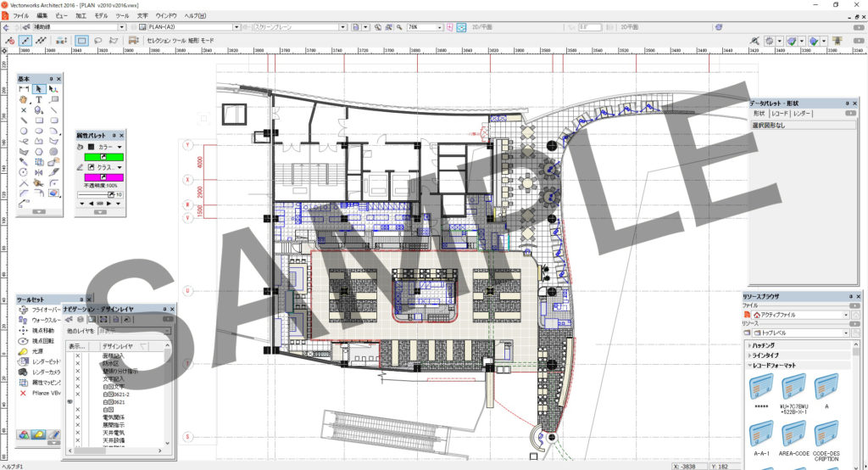868x470 pixels.
Task: Click the zoom magnifier icon beside 76%
Action: coord(399,27)
